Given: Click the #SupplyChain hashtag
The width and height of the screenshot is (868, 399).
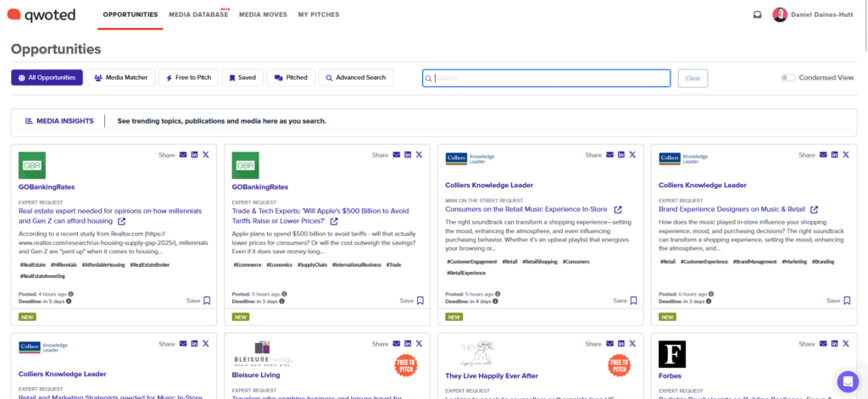Looking at the screenshot, I should (313, 264).
